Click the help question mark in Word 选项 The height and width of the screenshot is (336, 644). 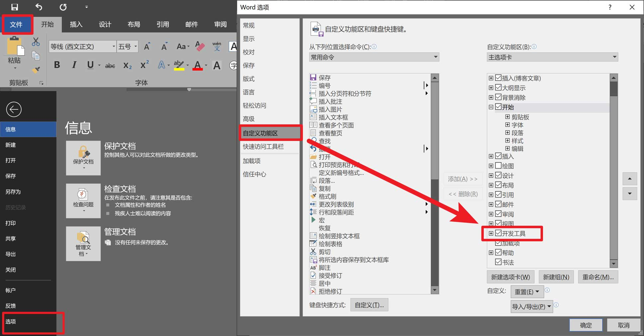click(610, 7)
